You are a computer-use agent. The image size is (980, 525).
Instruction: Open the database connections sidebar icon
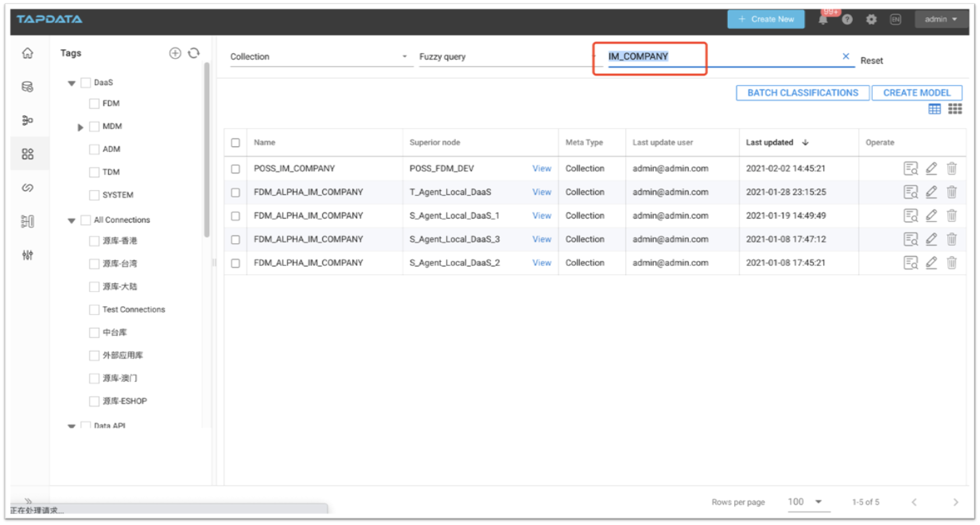click(x=27, y=87)
